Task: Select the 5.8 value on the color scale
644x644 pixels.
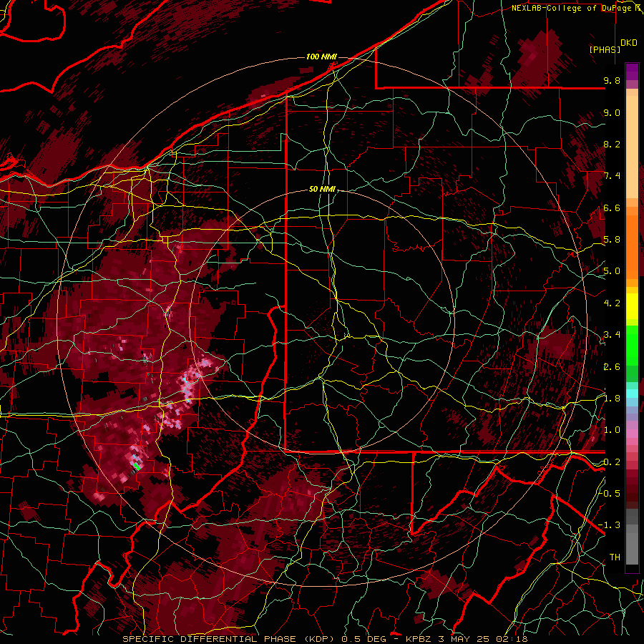Action: (x=612, y=240)
